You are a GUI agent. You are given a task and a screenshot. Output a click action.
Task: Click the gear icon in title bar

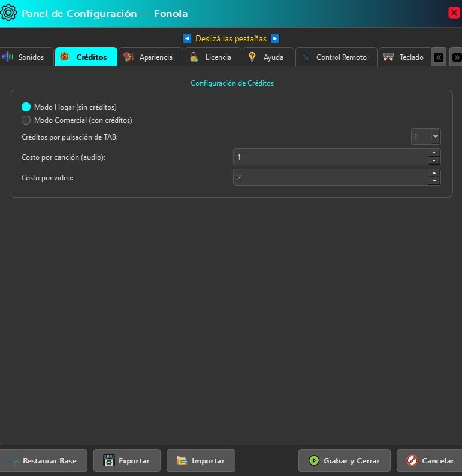(x=8, y=13)
